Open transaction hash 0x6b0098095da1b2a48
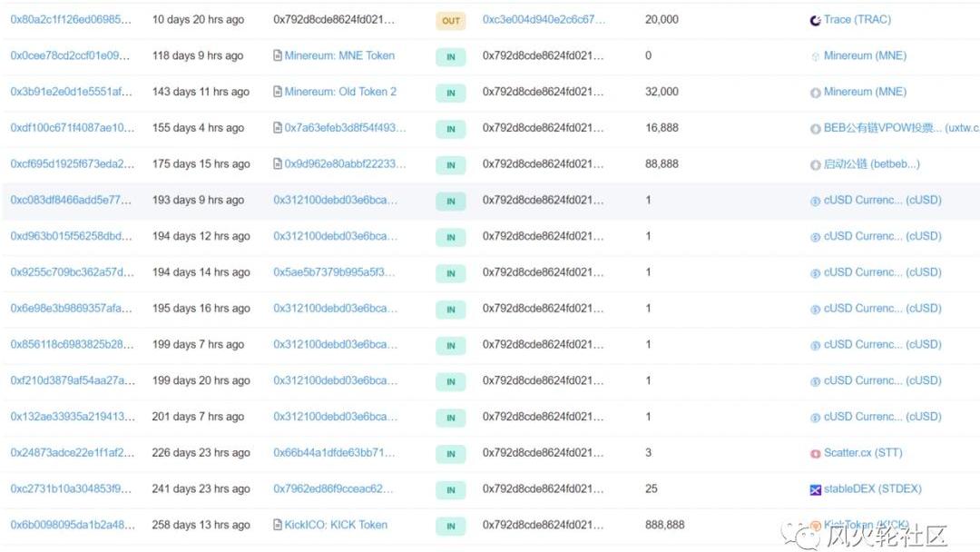Viewport: 980px width, 552px height. pyautogui.click(x=73, y=525)
